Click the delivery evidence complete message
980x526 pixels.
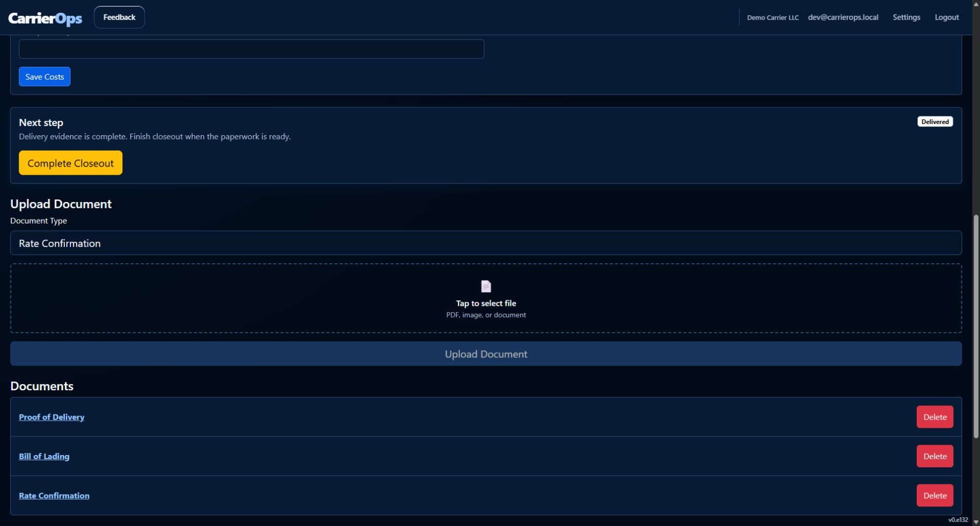pos(155,137)
